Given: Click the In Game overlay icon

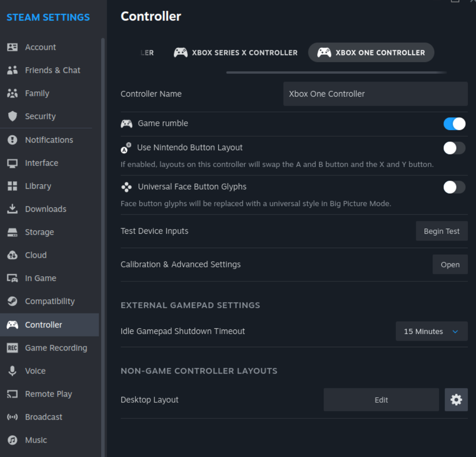Looking at the screenshot, I should [12, 278].
